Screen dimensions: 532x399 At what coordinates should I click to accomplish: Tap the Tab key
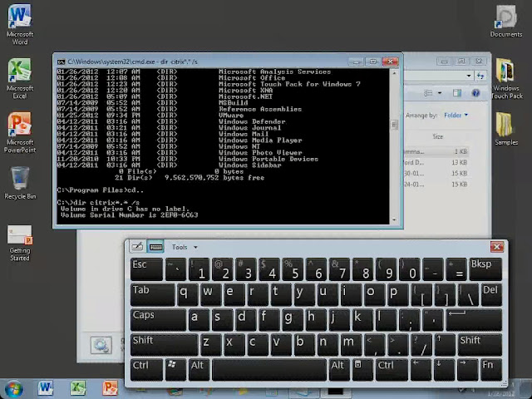(153, 294)
